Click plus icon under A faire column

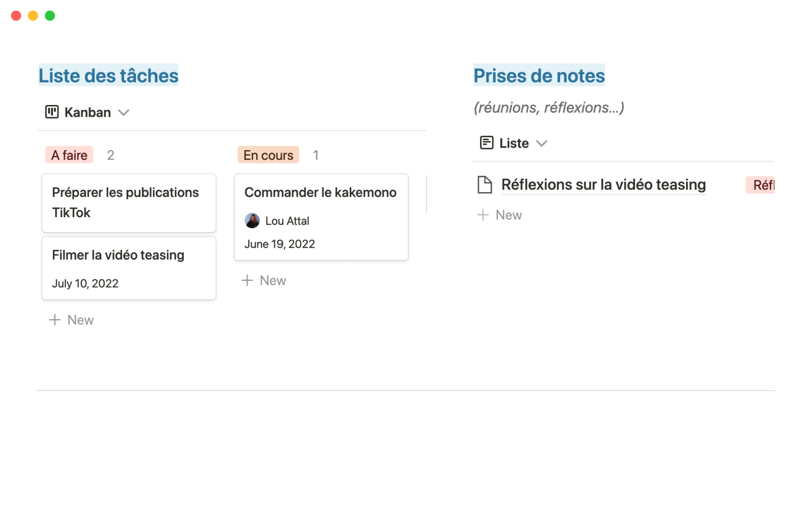pos(55,320)
